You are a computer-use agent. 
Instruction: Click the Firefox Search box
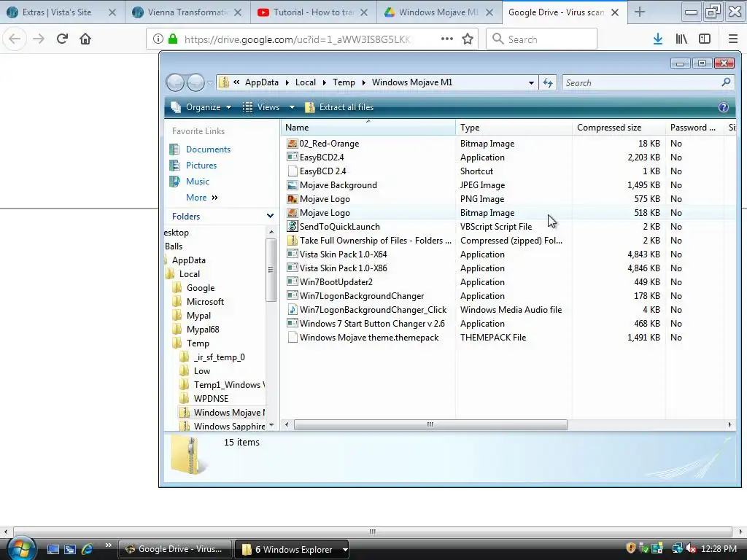pos(542,39)
